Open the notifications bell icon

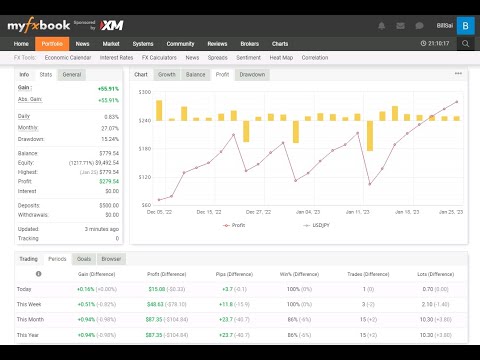click(382, 26)
